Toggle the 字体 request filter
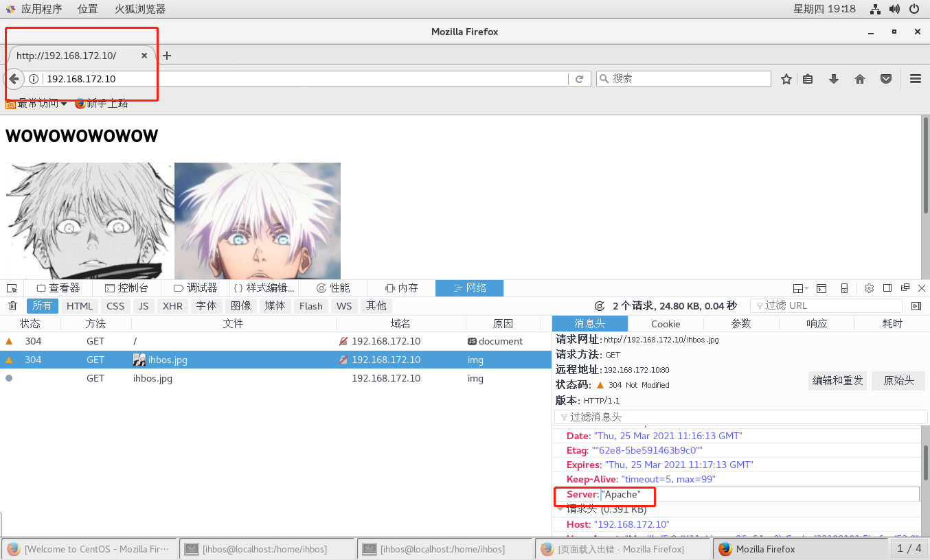930x560 pixels. coord(206,306)
